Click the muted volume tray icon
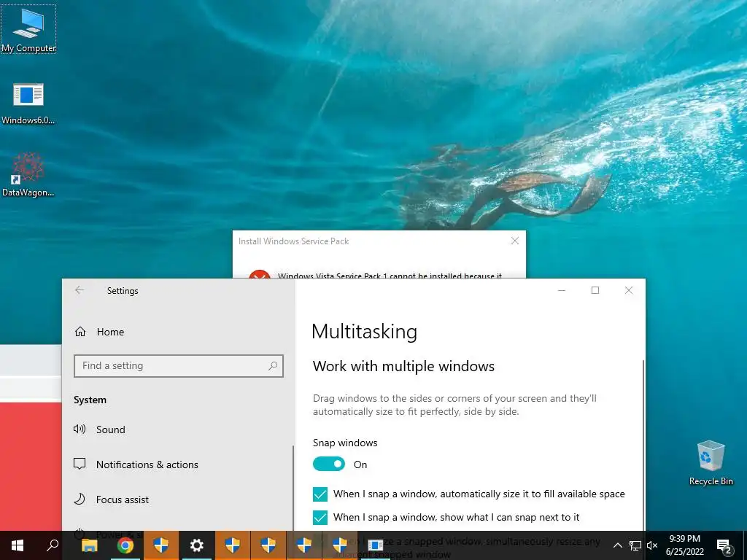 [652, 545]
